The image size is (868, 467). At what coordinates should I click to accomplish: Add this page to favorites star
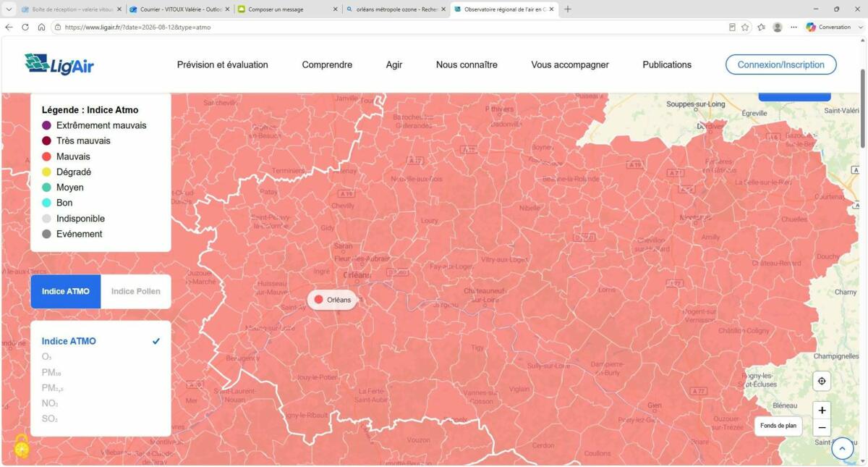click(745, 27)
